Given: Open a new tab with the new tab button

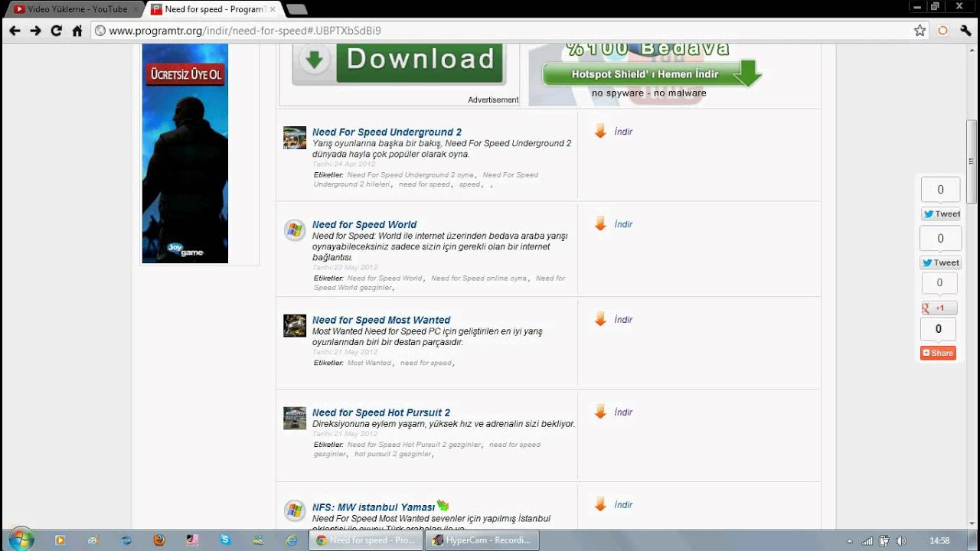Looking at the screenshot, I should [x=296, y=9].
